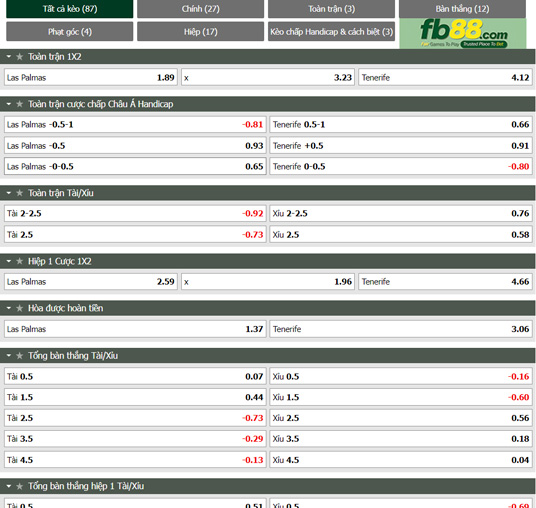536x508 pixels.
Task: Star the Toàn trận cược chấp Châu Á Handicap section
Action: [x=19, y=104]
